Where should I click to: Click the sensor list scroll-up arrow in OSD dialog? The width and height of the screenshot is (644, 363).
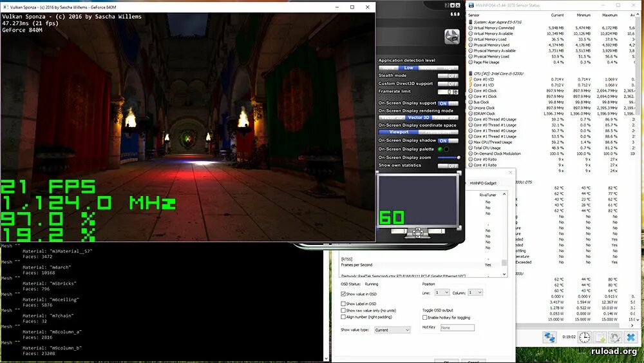click(x=504, y=193)
